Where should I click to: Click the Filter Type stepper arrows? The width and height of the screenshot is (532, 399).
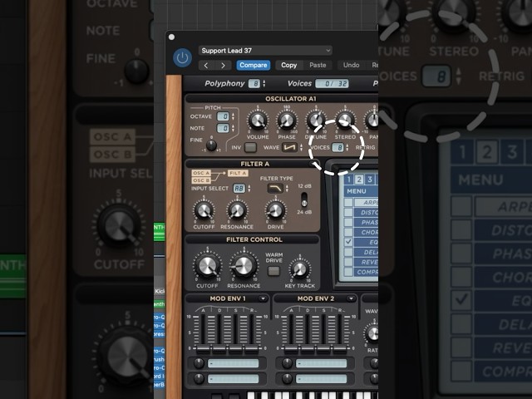point(287,189)
